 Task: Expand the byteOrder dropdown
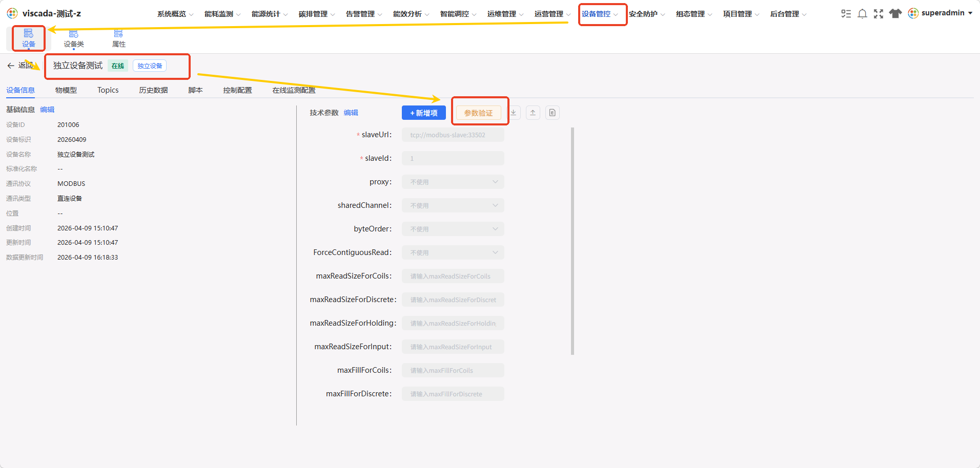click(x=453, y=229)
